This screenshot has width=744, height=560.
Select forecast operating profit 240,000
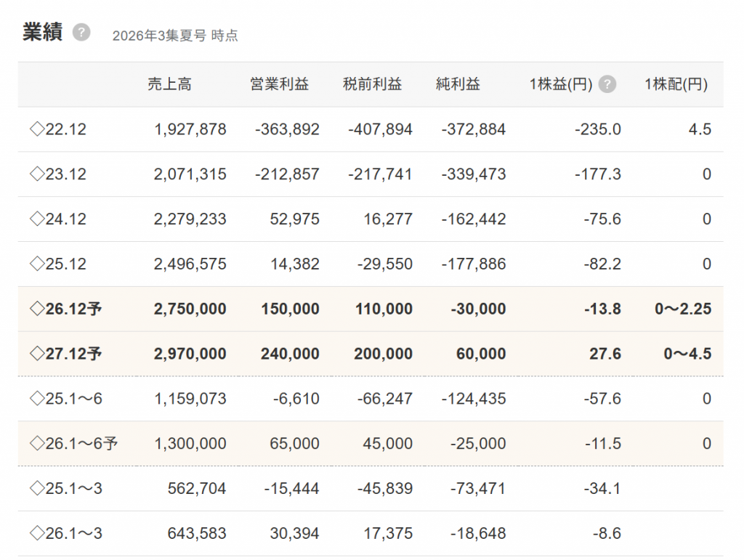290,354
